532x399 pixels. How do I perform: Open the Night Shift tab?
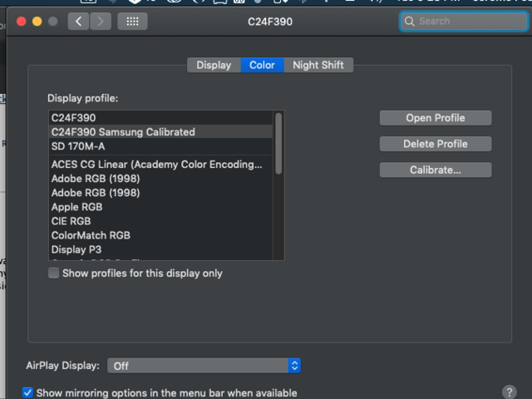tap(318, 65)
